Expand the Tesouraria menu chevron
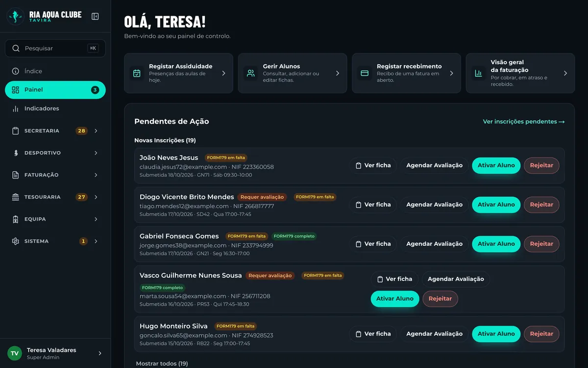The height and width of the screenshot is (368, 588). [x=96, y=197]
